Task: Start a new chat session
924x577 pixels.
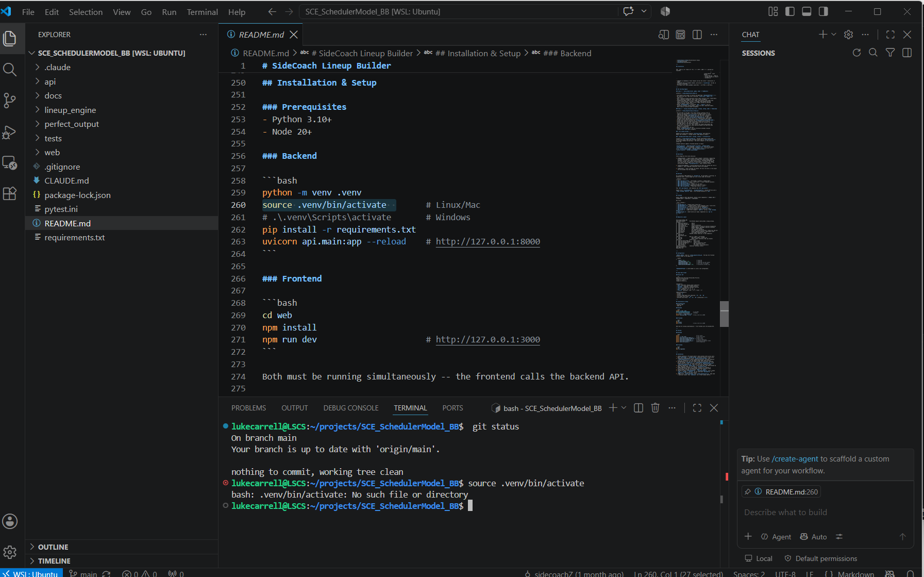Action: 822,35
